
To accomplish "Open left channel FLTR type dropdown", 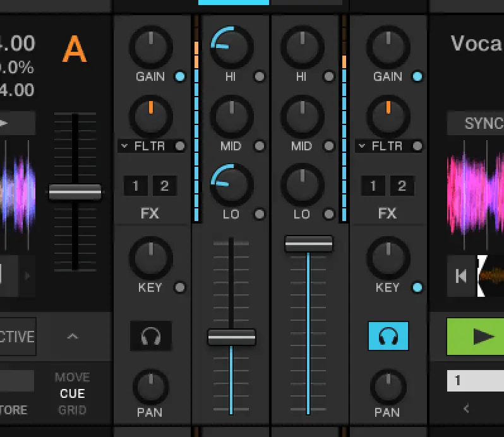I will coord(124,147).
